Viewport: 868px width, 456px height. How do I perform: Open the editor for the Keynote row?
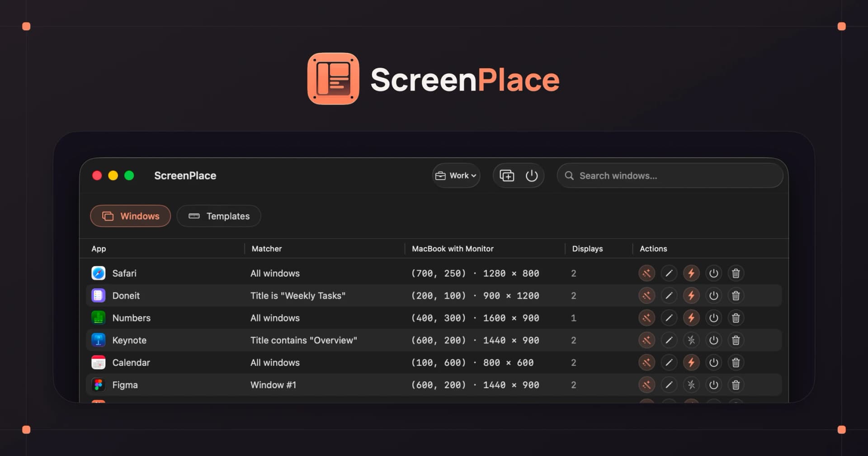pos(669,340)
